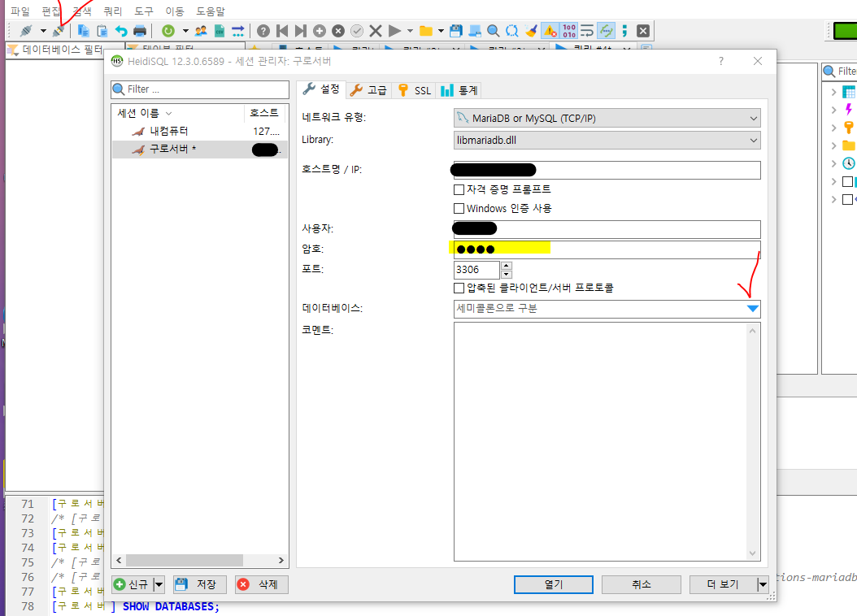Decrease port with stepper down arrow

(x=507, y=274)
